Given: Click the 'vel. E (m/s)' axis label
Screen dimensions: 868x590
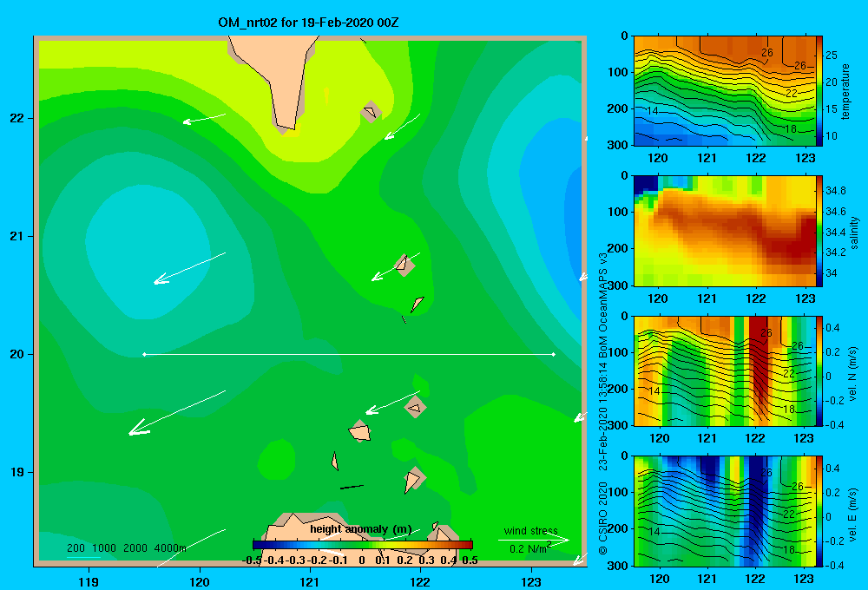Looking at the screenshot, I should pos(853,513).
